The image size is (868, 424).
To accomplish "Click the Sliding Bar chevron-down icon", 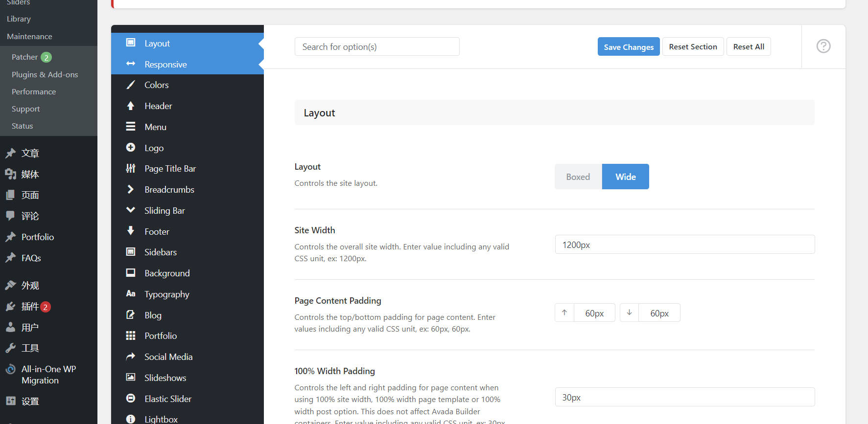I will click(131, 210).
